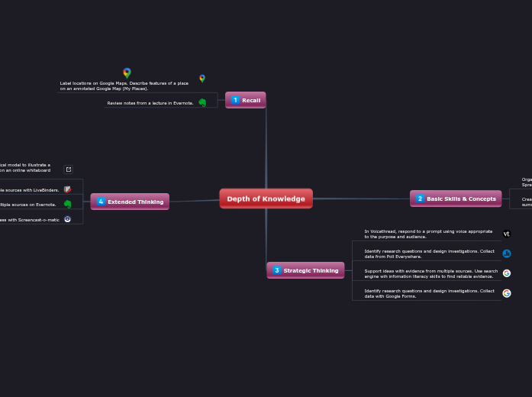
Task: Select the 'Label locations on Google Maps' note
Action: coord(124,86)
